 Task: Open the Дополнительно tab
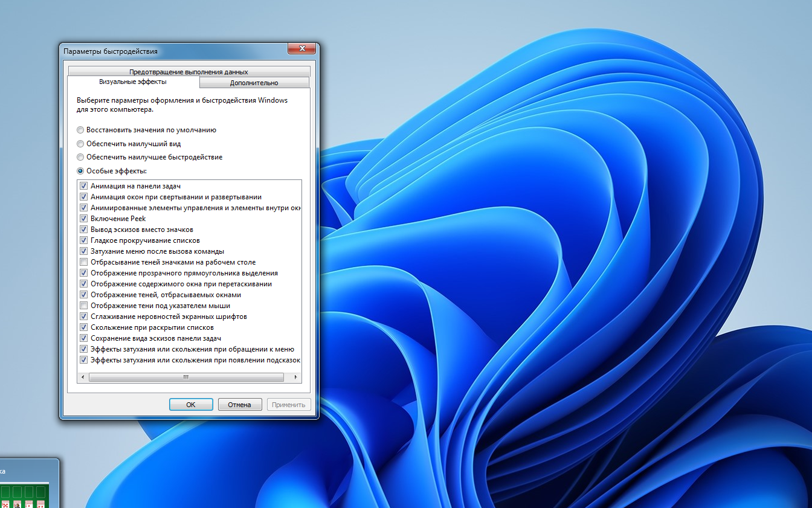(x=254, y=83)
